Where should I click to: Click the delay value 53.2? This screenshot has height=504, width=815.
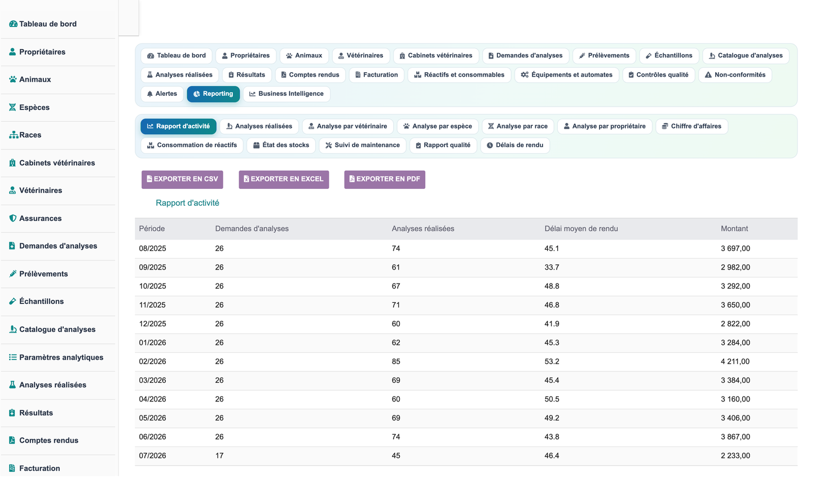(x=552, y=362)
